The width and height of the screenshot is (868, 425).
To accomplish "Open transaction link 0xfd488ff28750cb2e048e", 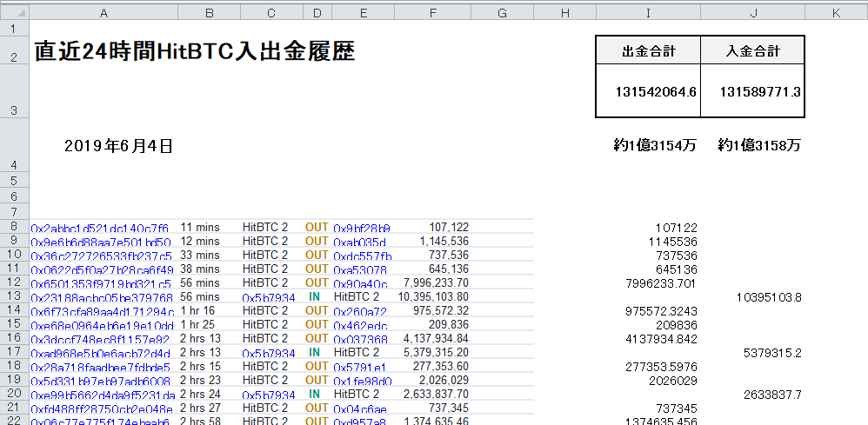I will 102,408.
